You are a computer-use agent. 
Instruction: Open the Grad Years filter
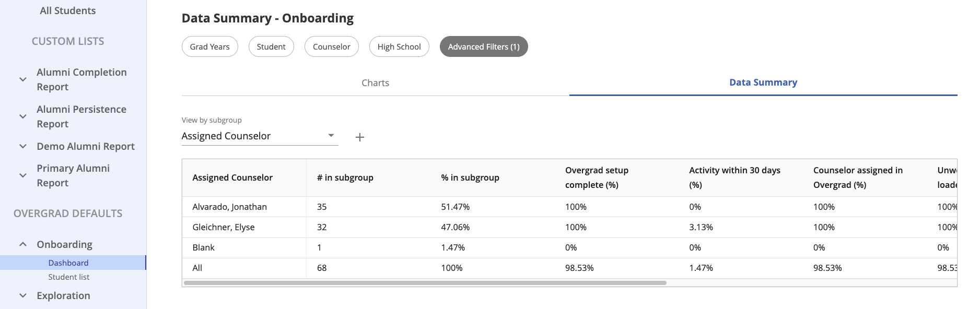209,46
